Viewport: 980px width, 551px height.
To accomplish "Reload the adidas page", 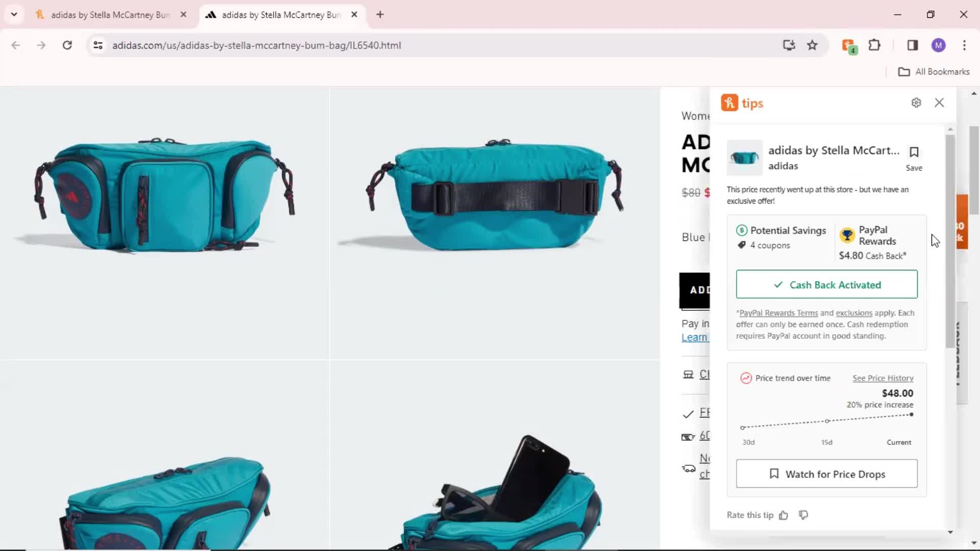I will click(x=67, y=45).
